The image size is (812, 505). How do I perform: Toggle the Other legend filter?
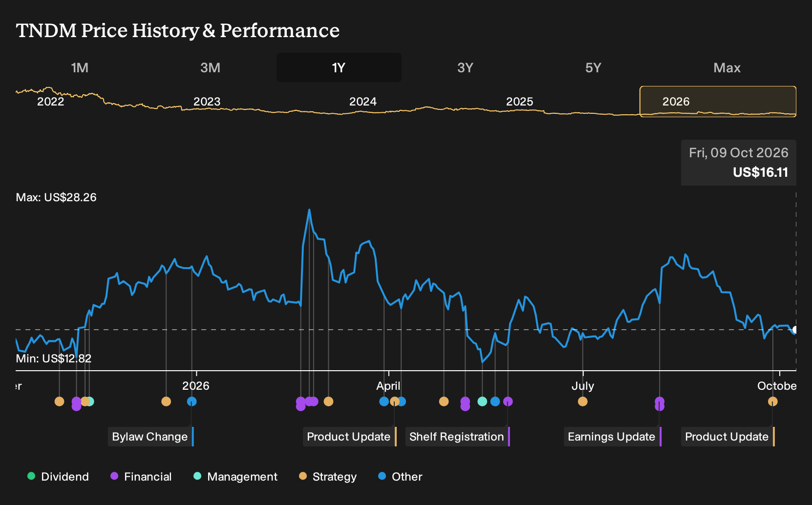(x=400, y=477)
